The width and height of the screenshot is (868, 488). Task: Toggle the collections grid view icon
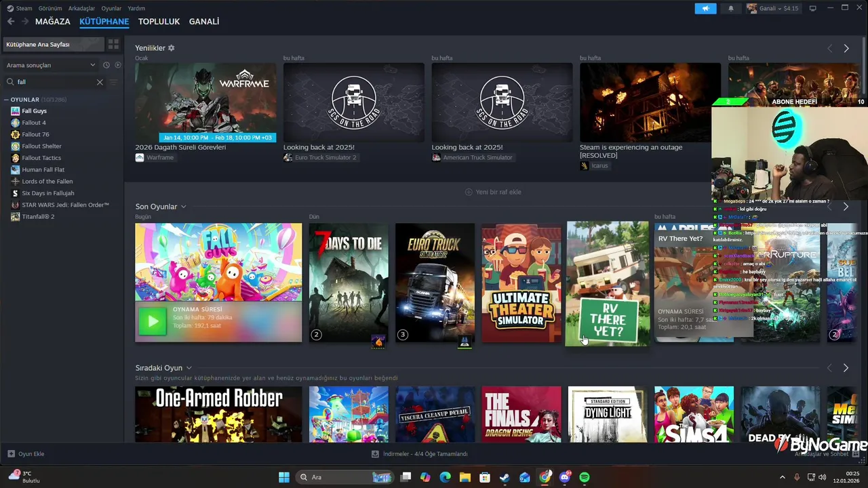(x=113, y=45)
